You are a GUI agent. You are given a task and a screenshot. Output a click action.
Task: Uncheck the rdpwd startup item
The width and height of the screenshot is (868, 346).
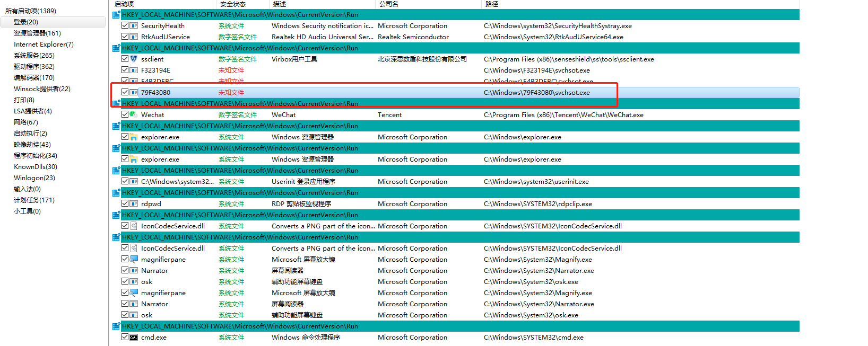125,203
